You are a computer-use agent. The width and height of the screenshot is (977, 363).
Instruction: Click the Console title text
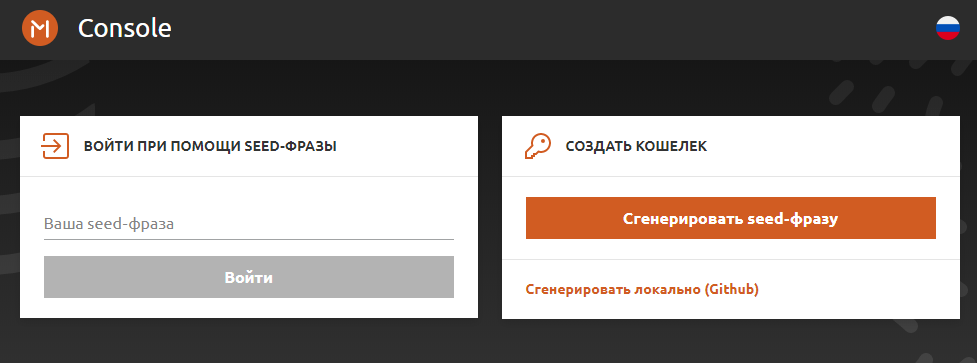pos(125,28)
